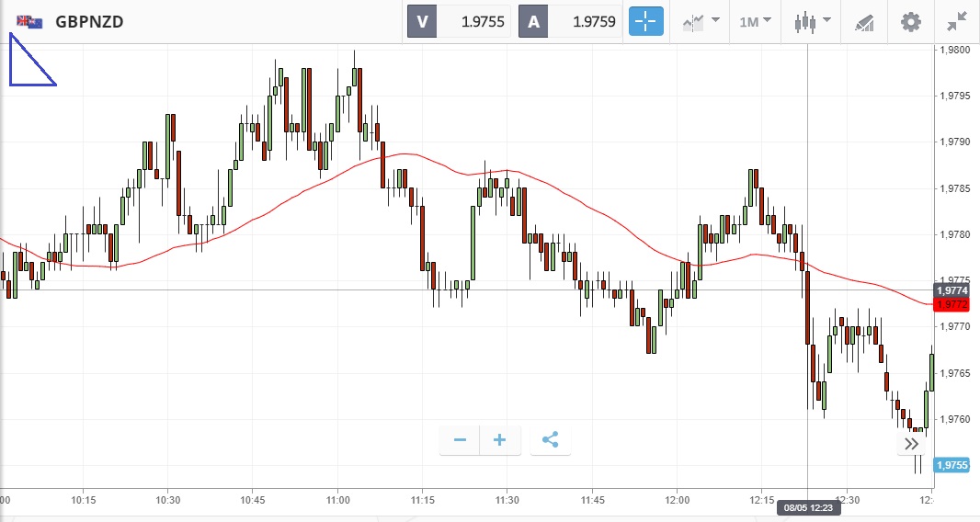Open chart settings gear icon
Viewport: 980px width, 522px height.
click(x=910, y=21)
